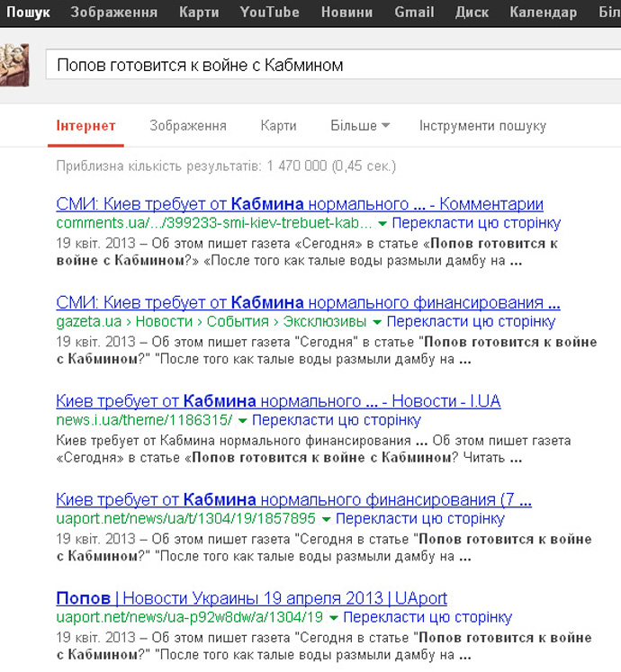Viewport: 621px width, 672px height.
Task: Click 'Перекласти цю сторінку' for comments.ua result
Action: coord(476,223)
